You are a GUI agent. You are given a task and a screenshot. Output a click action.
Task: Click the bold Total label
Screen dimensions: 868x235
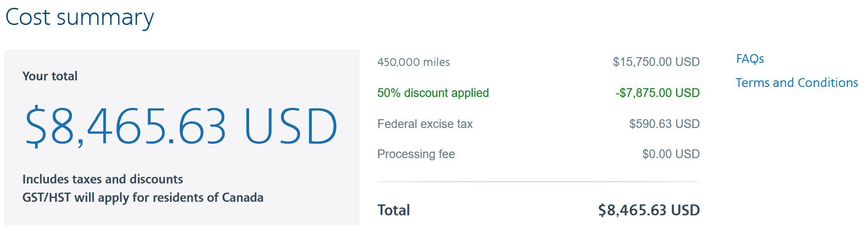tap(393, 211)
